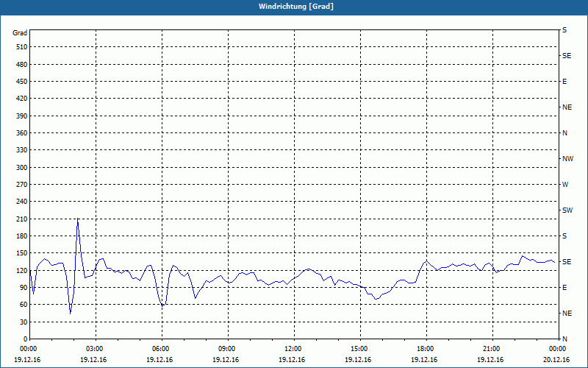Click the '20.12.16' date label
This screenshot has width=588, height=368.
point(556,360)
